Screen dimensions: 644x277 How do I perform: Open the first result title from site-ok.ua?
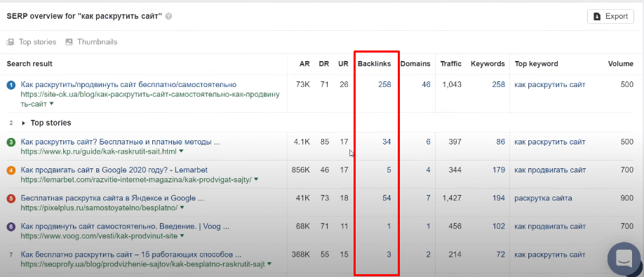[128, 85]
